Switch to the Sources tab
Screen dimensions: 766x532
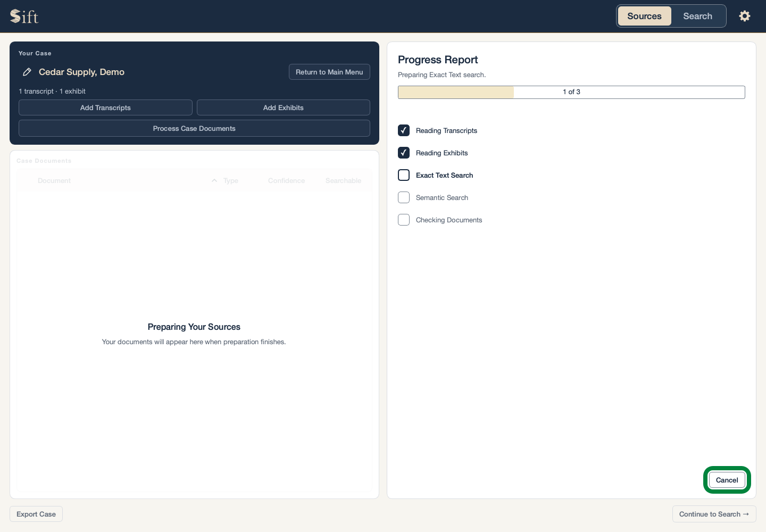pos(644,16)
